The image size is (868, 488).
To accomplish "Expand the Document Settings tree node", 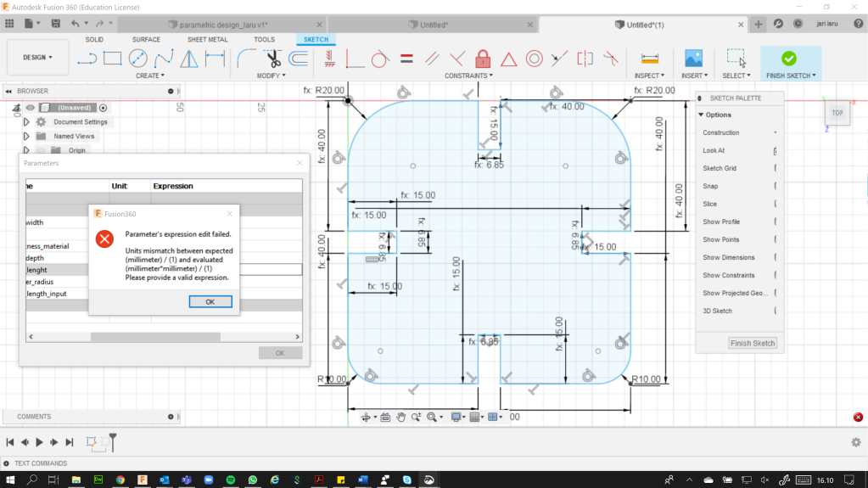I will tap(26, 122).
